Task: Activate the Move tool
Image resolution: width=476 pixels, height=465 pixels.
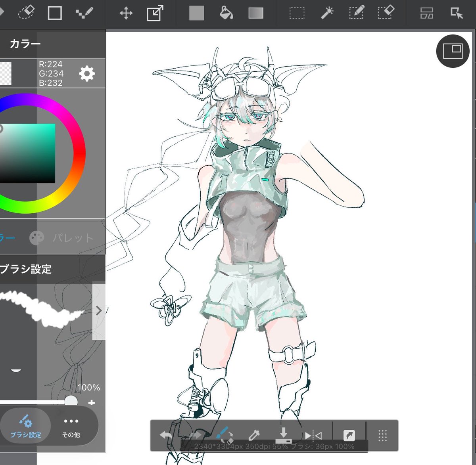Action: point(126,13)
